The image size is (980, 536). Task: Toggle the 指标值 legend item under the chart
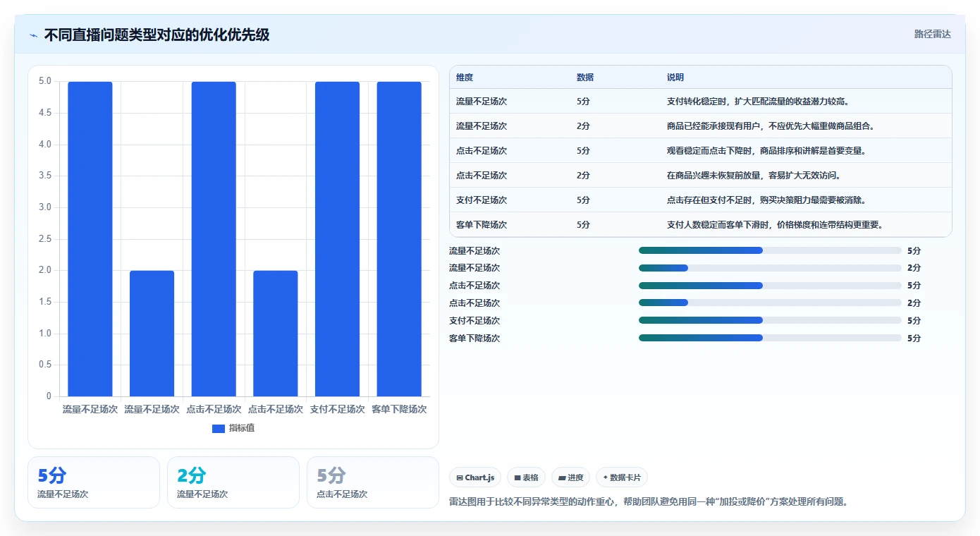click(233, 428)
